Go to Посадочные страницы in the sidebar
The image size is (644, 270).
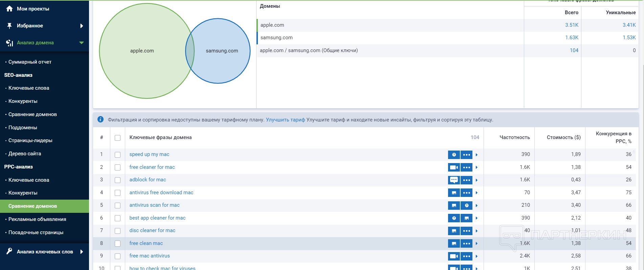tap(36, 232)
